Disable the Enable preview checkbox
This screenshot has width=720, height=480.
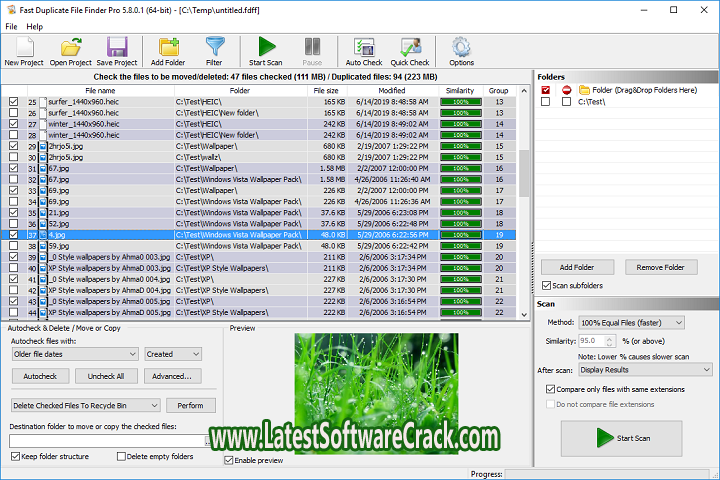(x=230, y=460)
